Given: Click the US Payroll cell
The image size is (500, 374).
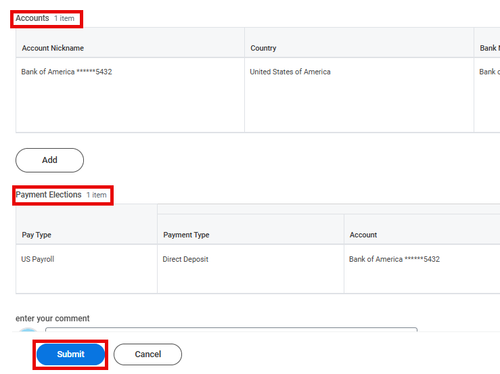Looking at the screenshot, I should (x=38, y=259).
